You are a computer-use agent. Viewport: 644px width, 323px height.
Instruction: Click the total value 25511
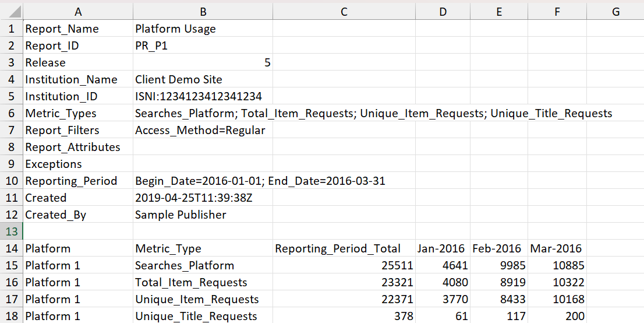click(344, 265)
